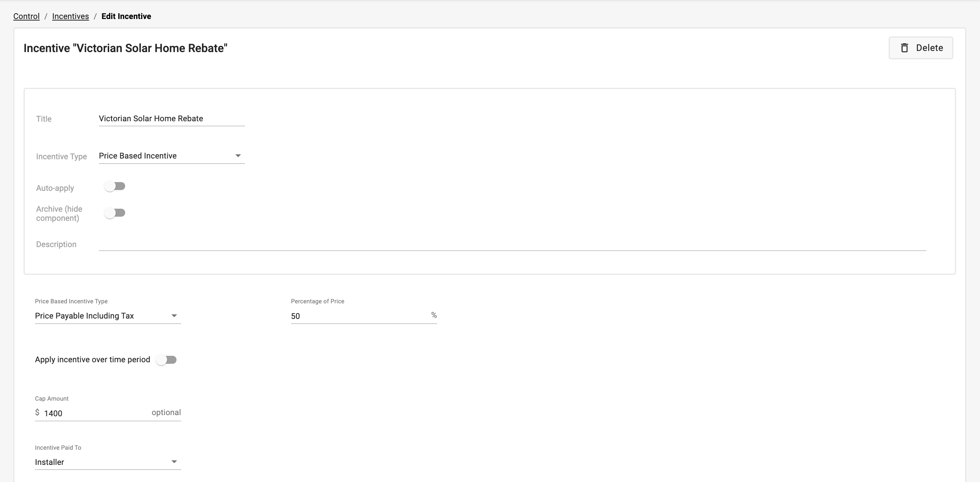Toggle the Auto-apply switch

pos(115,186)
